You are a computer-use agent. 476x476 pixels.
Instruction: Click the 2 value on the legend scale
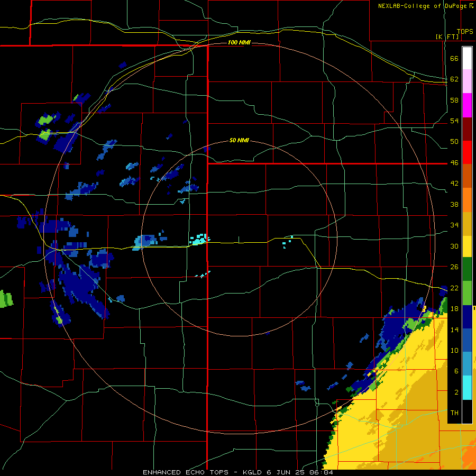pyautogui.click(x=456, y=392)
